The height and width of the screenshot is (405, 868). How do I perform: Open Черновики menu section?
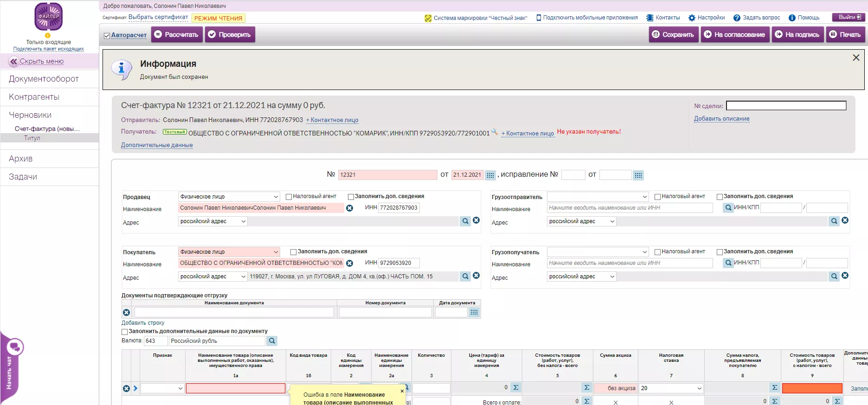click(30, 115)
